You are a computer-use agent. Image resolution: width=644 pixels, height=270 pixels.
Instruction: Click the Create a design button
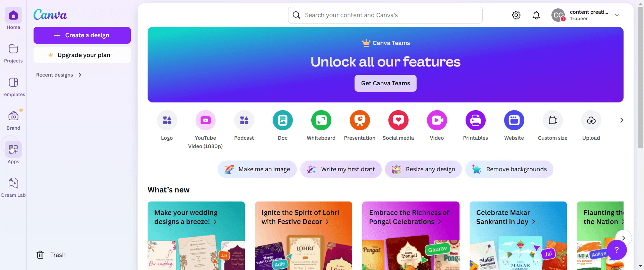pyautogui.click(x=82, y=35)
